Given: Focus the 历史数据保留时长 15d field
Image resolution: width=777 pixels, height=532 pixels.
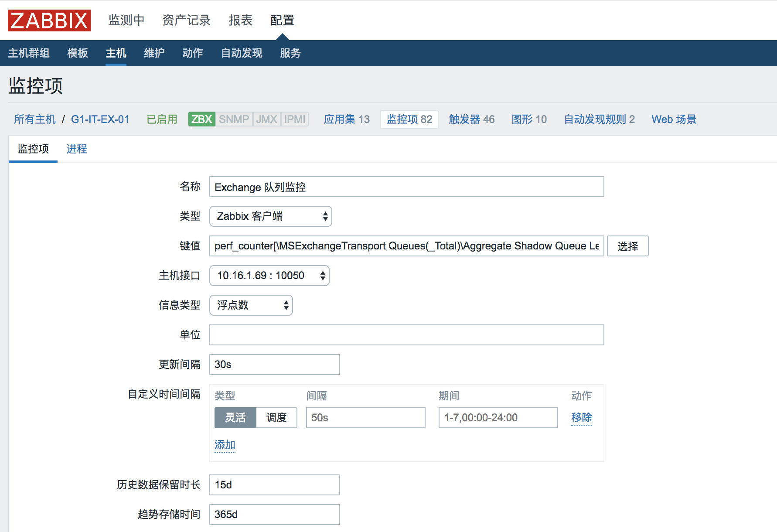Looking at the screenshot, I should pyautogui.click(x=275, y=485).
